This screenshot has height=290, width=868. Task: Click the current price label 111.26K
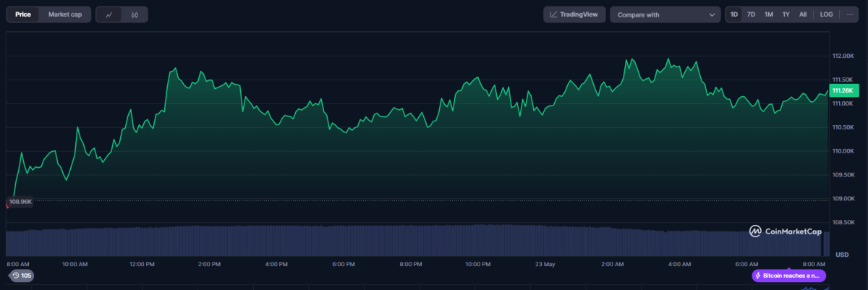click(x=843, y=90)
